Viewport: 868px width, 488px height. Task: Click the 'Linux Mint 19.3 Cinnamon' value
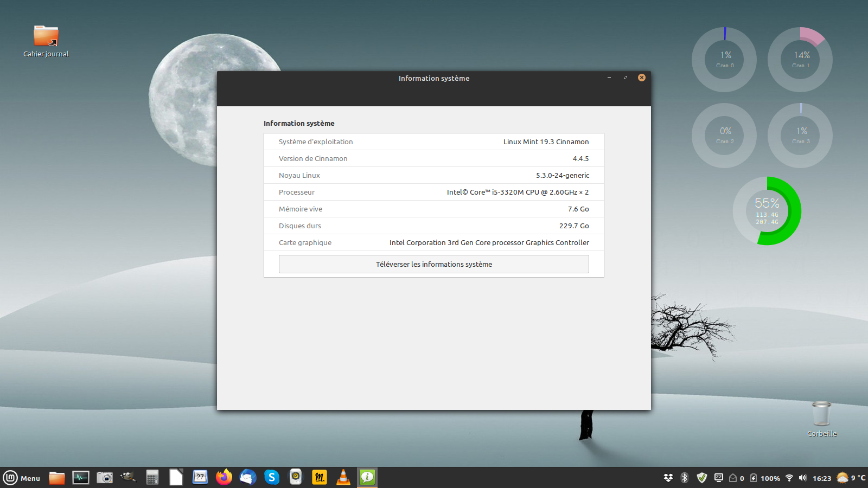point(546,142)
